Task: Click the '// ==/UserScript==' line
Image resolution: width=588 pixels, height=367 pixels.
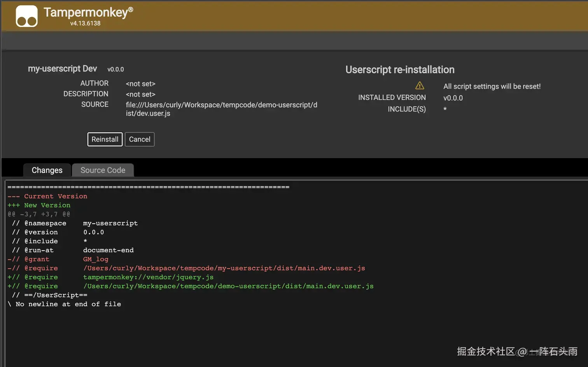Action: 49,295
